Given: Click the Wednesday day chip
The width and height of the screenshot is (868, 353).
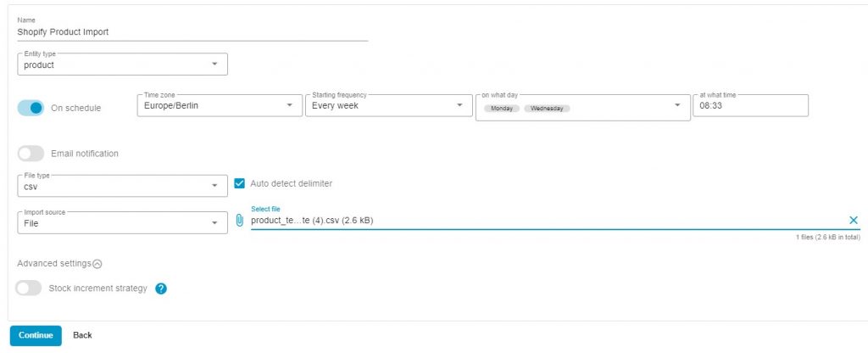Looking at the screenshot, I should coord(547,109).
